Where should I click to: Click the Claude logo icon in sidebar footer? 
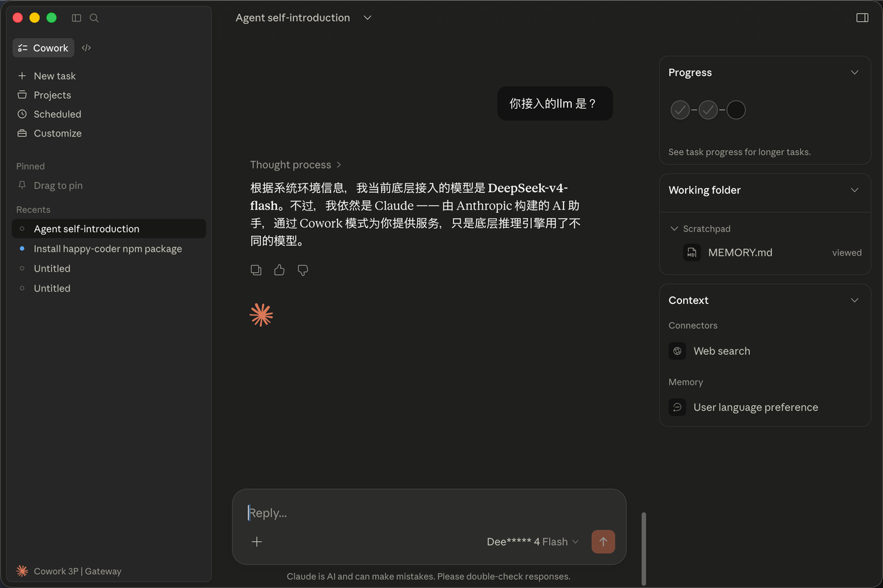click(22, 571)
